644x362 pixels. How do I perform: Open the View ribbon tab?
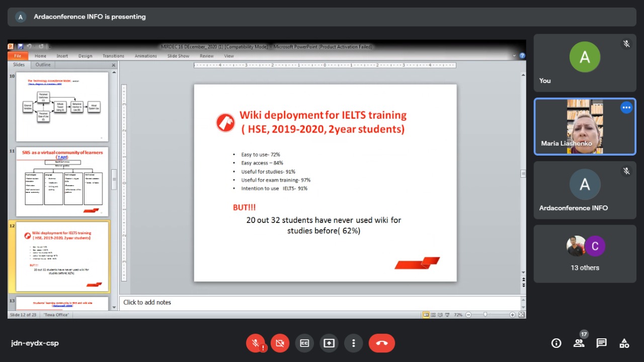pyautogui.click(x=229, y=56)
